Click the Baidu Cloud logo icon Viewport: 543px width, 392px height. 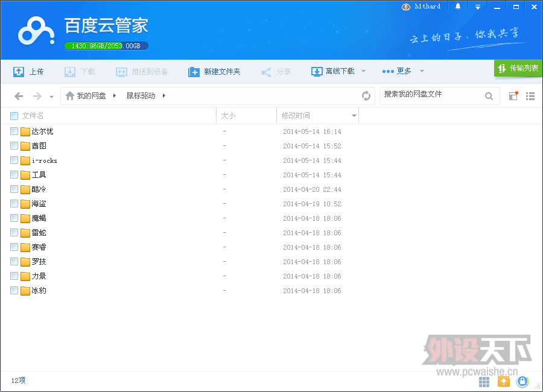(36, 31)
